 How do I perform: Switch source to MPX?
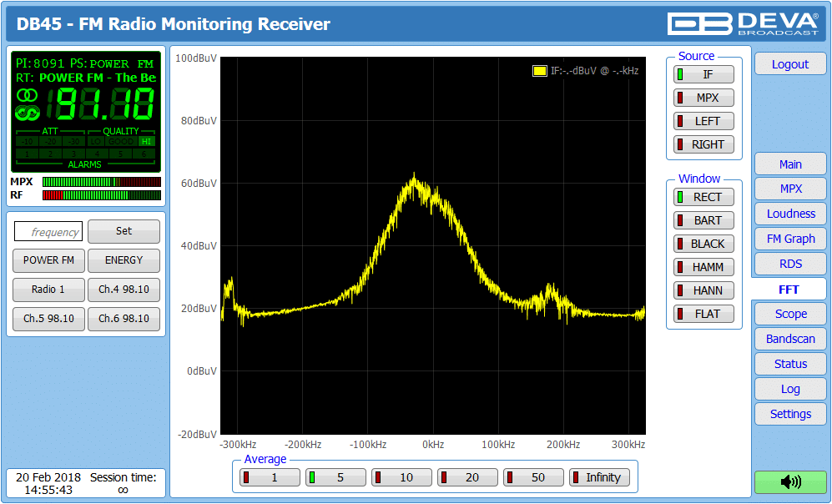(x=703, y=98)
